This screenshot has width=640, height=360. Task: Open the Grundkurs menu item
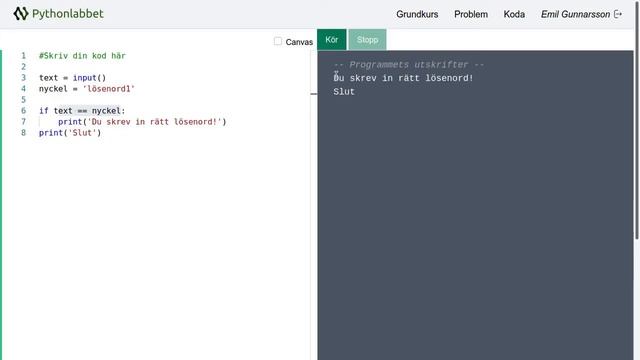[417, 14]
